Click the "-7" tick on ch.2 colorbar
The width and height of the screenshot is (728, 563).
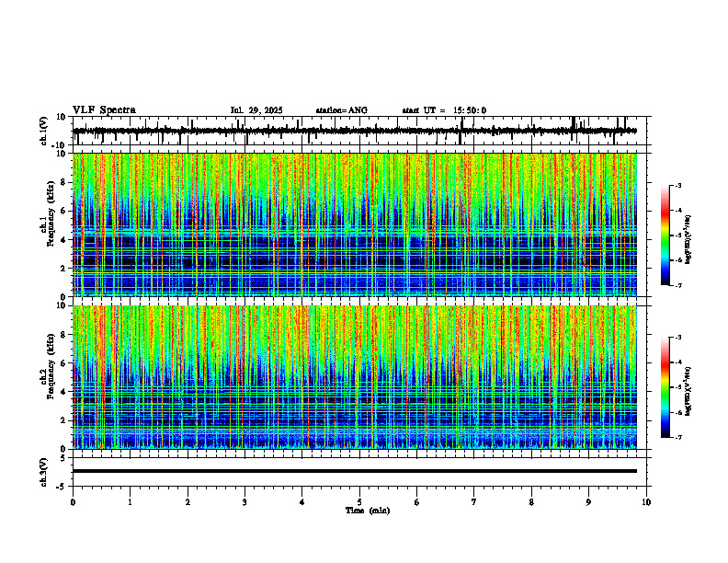coord(678,438)
